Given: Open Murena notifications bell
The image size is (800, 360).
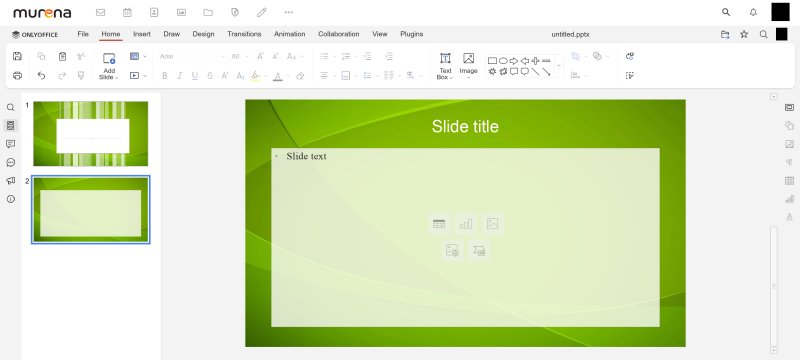Looking at the screenshot, I should coord(753,12).
